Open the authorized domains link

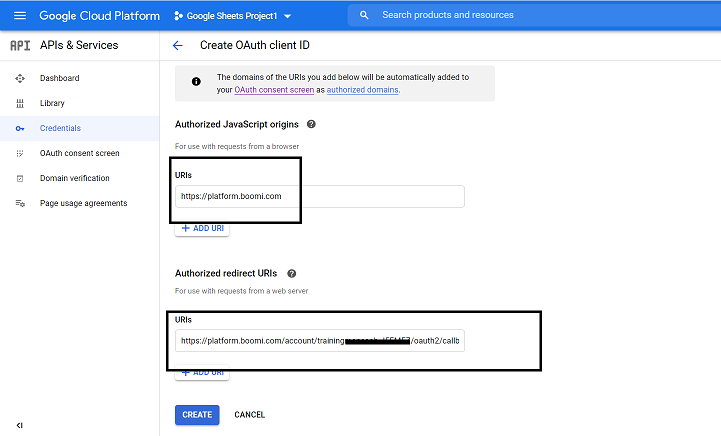point(362,90)
